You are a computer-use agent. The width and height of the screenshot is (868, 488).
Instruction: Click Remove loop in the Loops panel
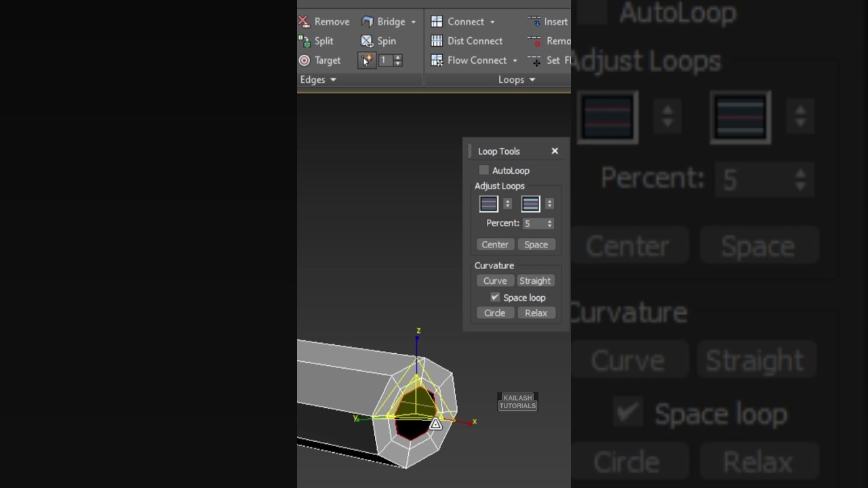click(549, 41)
